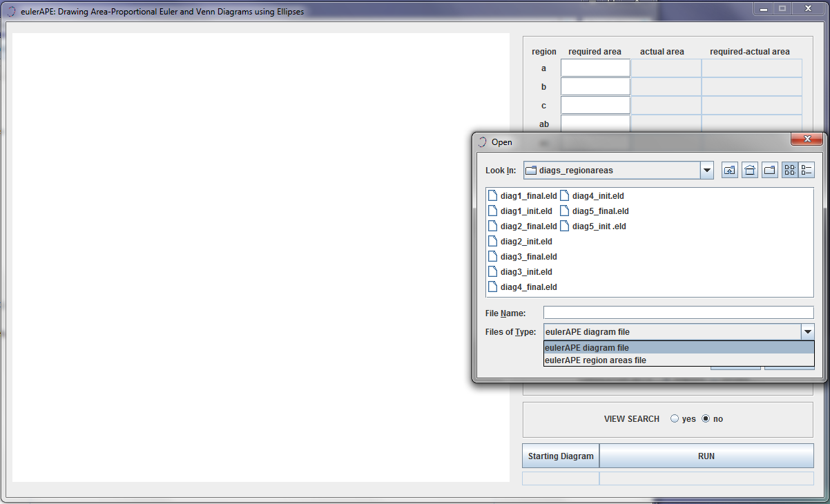
Task: Select file diag3_init.eld
Action: click(521, 272)
